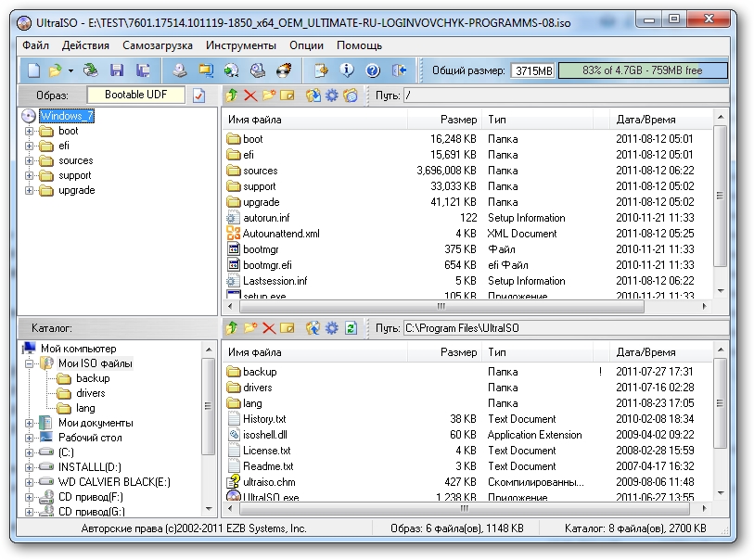Click gear settings icon in catalog toolbar
The image size is (754, 560).
coord(331,328)
